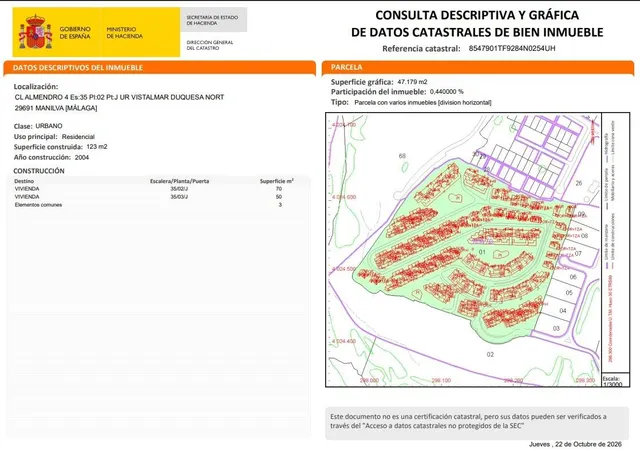Click the Uso principal value 'Residencial'
The width and height of the screenshot is (640, 452).
click(x=78, y=137)
